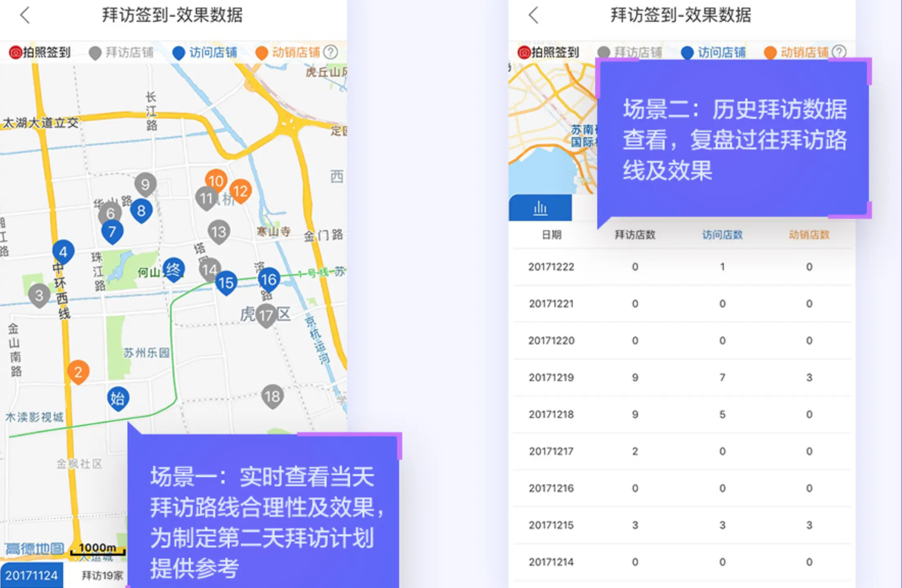Click the 访问店数 column header
902x588 pixels.
click(x=722, y=235)
